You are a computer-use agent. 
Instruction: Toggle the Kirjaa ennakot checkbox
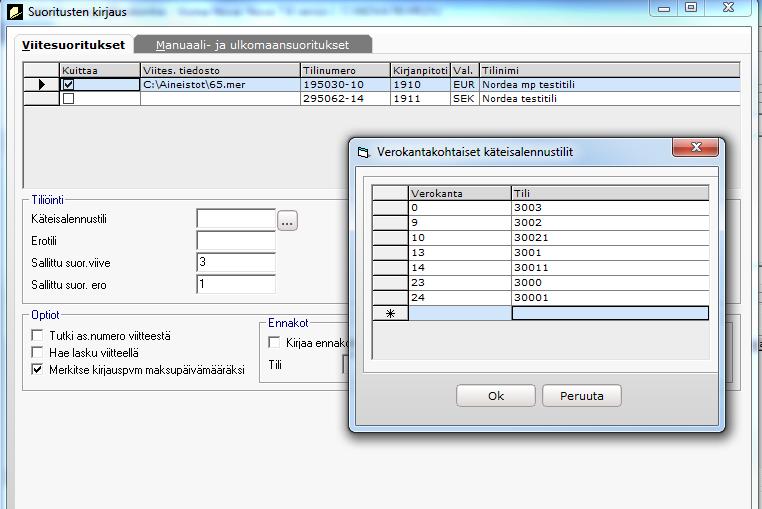pyautogui.click(x=274, y=342)
